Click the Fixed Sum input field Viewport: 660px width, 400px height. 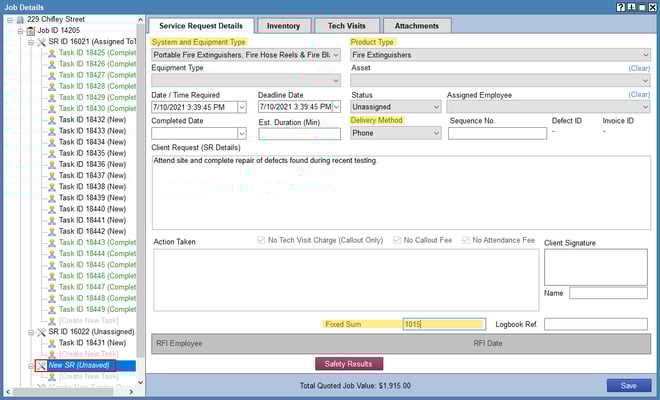pos(444,324)
